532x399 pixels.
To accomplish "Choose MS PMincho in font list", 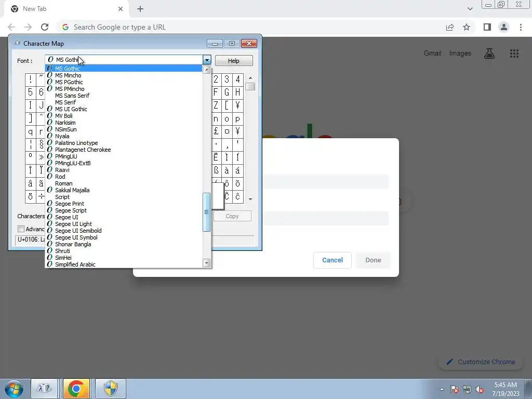I will 124,89.
